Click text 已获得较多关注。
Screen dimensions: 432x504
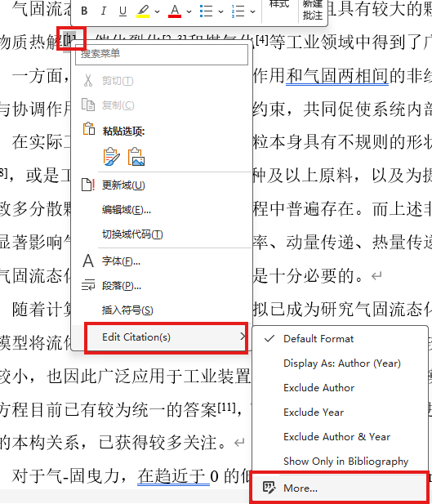(x=163, y=442)
